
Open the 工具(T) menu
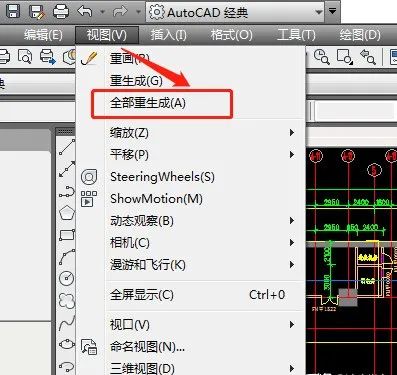[x=296, y=35]
